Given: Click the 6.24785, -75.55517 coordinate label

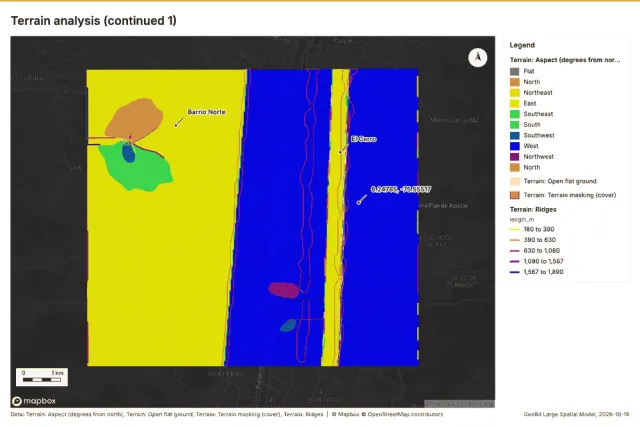Looking at the screenshot, I should pos(401,189).
